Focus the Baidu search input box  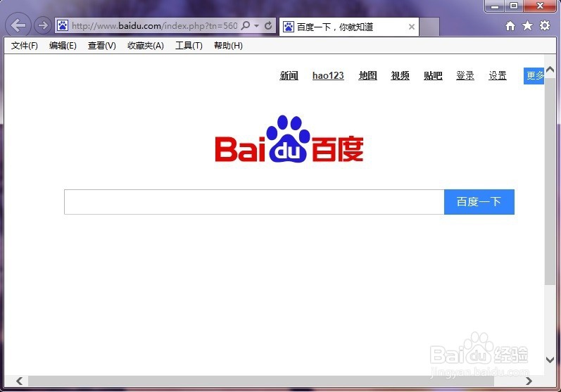(x=254, y=202)
